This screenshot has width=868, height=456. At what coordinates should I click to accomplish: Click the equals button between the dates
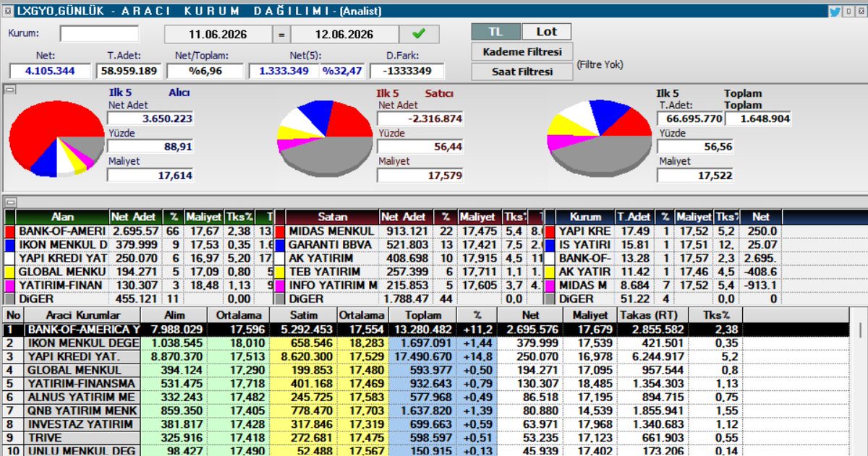coord(281,34)
